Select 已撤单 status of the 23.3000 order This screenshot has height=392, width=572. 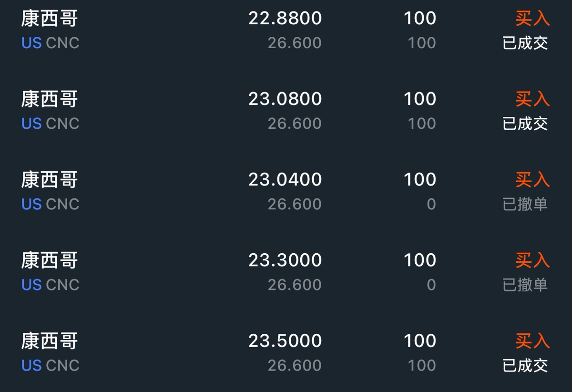click(x=525, y=285)
